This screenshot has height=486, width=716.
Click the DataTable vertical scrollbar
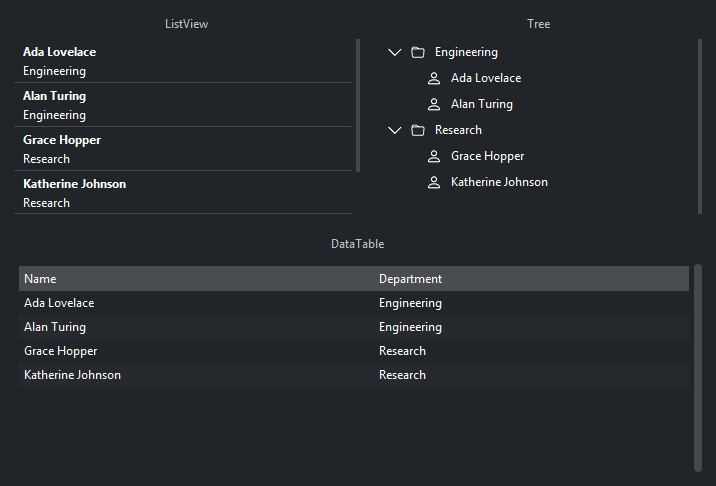(698, 368)
